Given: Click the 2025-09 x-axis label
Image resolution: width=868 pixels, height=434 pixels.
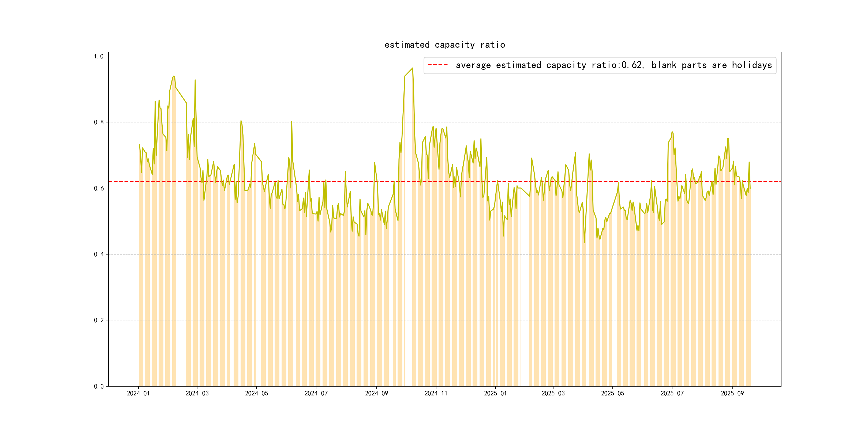Looking at the screenshot, I should (732, 394).
